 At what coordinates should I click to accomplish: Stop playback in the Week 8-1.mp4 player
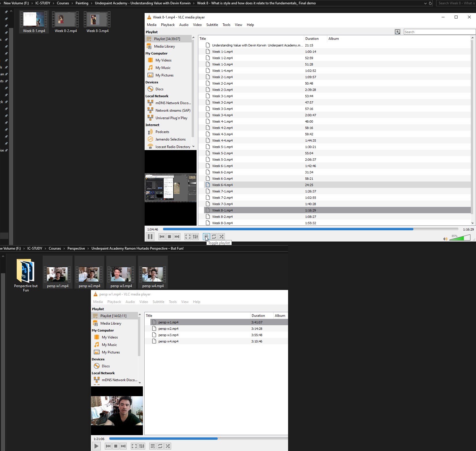click(169, 237)
